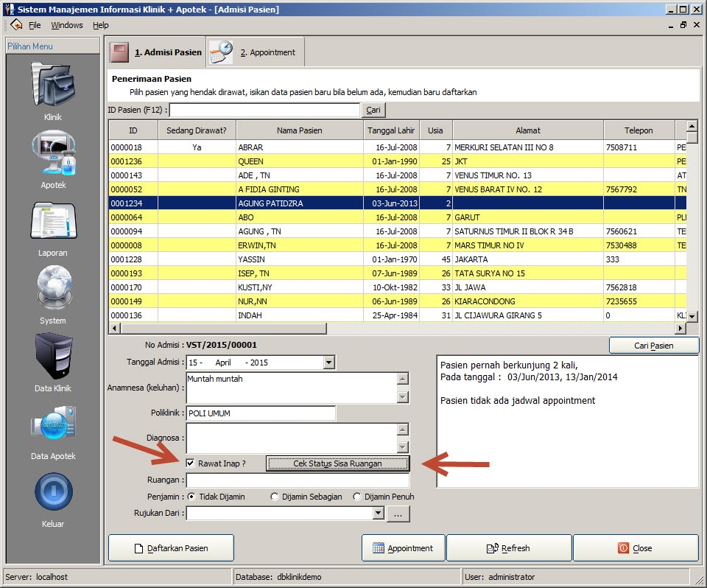
Task: Open the Data Apotek database icon
Action: click(x=53, y=423)
